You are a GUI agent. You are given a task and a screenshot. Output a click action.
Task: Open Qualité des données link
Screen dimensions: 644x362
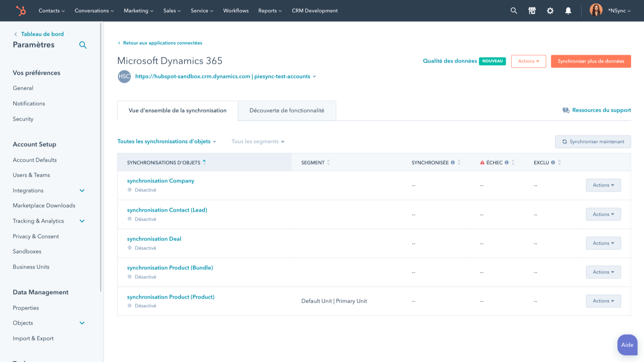coord(450,61)
